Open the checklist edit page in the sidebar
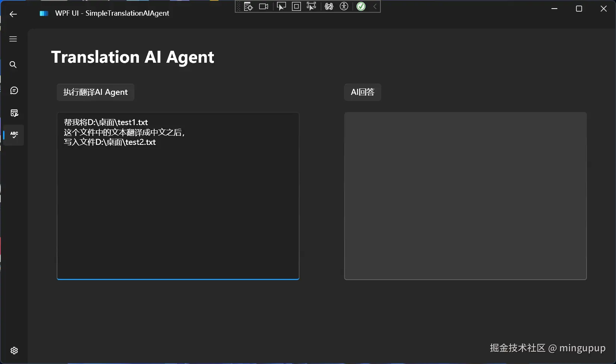The height and width of the screenshot is (364, 616). point(14,113)
